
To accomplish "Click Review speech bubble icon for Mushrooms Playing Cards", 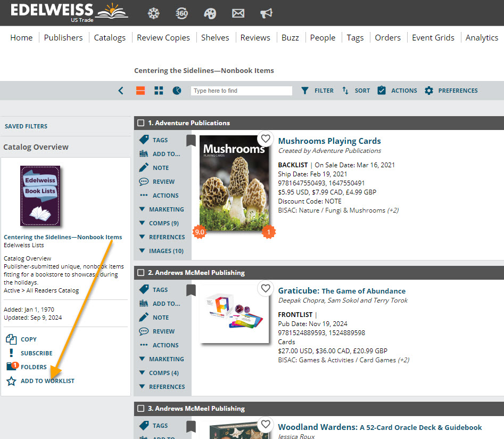I will [x=144, y=182].
